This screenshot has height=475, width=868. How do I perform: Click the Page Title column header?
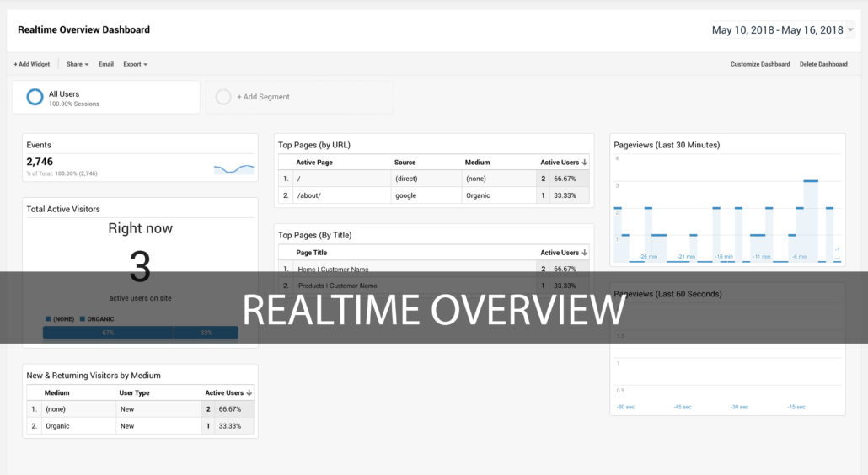(x=311, y=252)
